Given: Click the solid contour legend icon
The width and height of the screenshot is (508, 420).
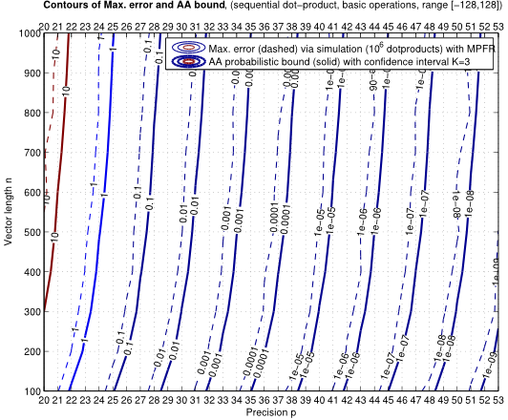Looking at the screenshot, I should [x=189, y=61].
